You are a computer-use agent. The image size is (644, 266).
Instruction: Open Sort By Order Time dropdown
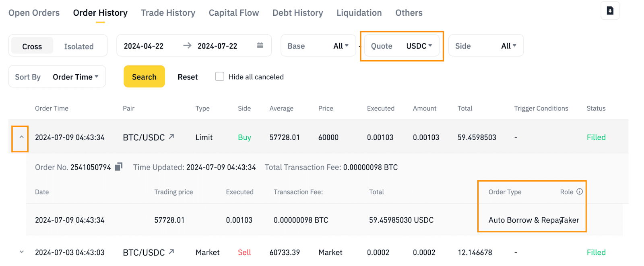pyautogui.click(x=57, y=77)
